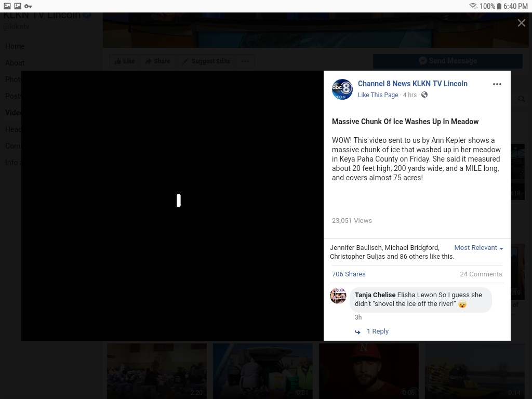Open Channel 8 News KLKN TV Lincoln page
The height and width of the screenshot is (399, 532).
point(413,84)
